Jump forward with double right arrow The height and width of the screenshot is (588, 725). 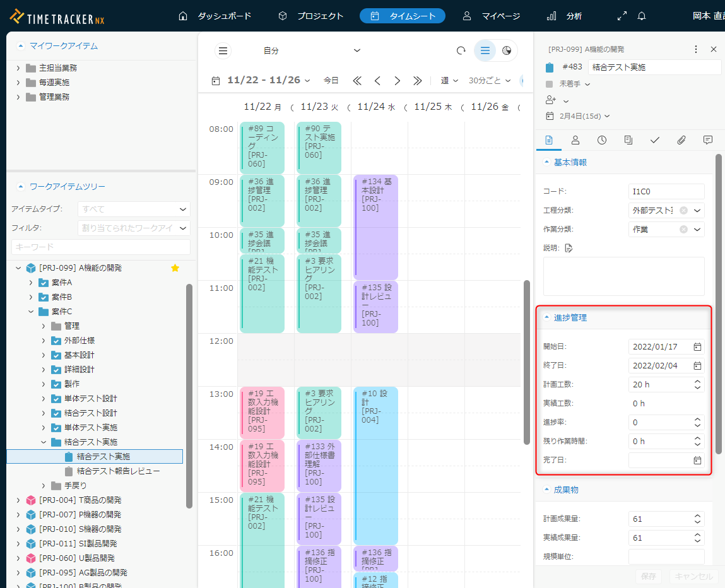(417, 80)
